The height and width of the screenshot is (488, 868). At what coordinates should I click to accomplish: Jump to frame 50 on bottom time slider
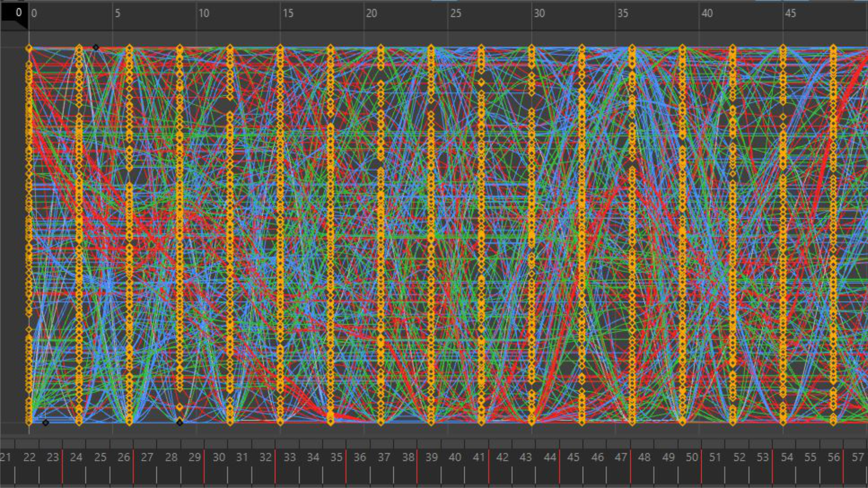click(692, 457)
